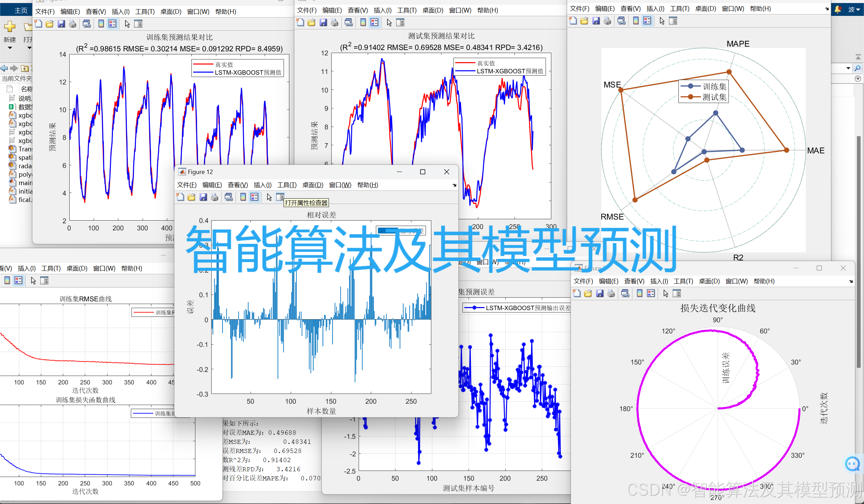Print the 测试集预测结果对比 figure
864x504 pixels.
[x=335, y=22]
